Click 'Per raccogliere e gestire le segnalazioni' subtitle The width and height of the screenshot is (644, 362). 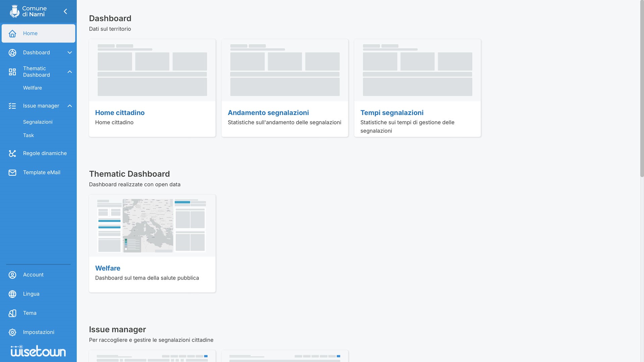pos(151,340)
